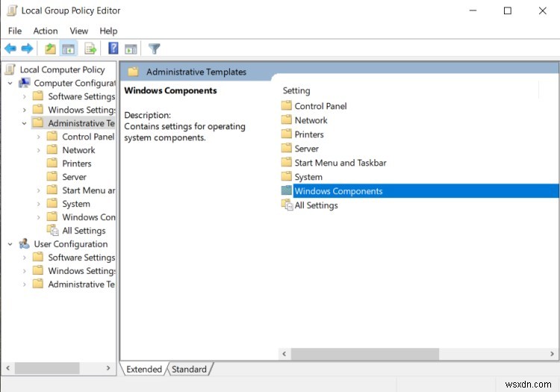Maximize the Local Group Policy Editor window

[x=507, y=10]
